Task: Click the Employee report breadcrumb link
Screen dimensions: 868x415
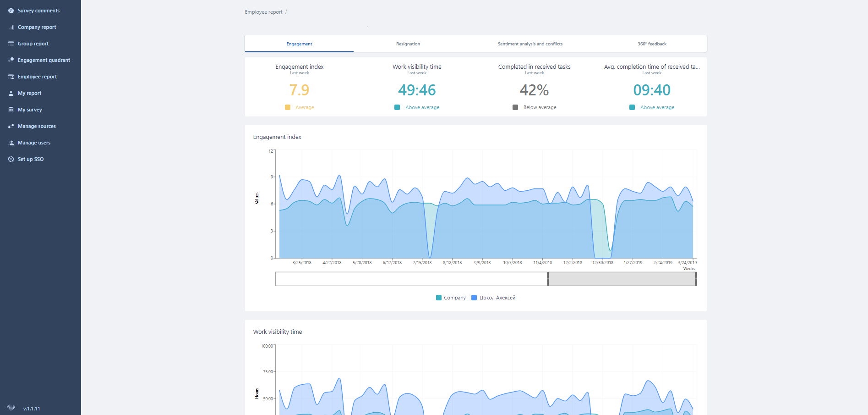Action: pyautogui.click(x=263, y=12)
